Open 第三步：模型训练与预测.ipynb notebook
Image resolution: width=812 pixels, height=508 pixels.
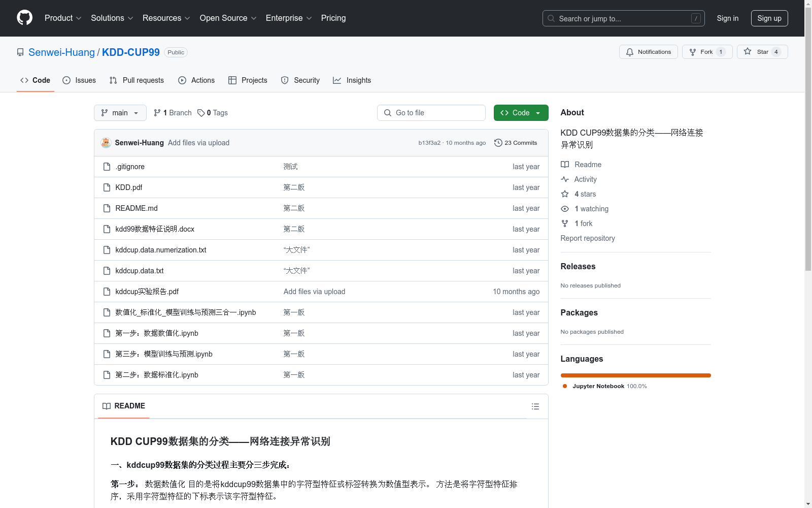(x=164, y=354)
